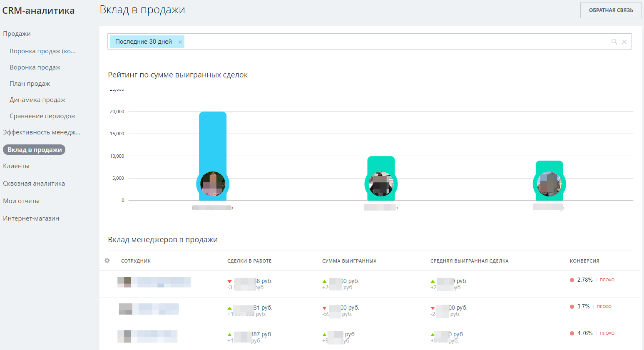Open 'Воронка продаж' report

35,67
